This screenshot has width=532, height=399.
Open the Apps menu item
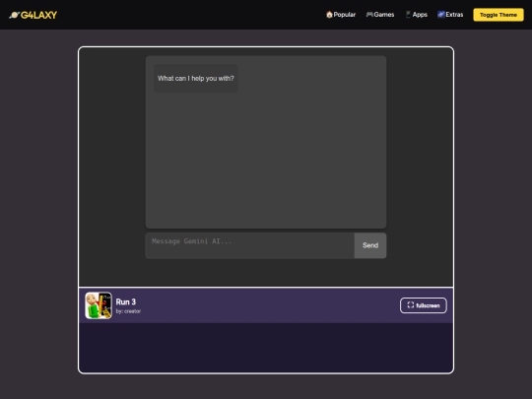coord(417,15)
